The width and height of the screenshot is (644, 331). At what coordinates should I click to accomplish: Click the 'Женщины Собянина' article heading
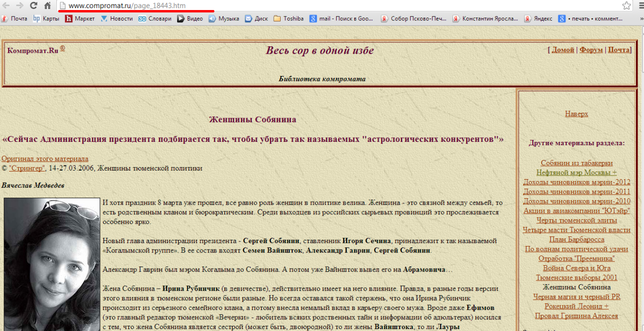click(x=253, y=120)
